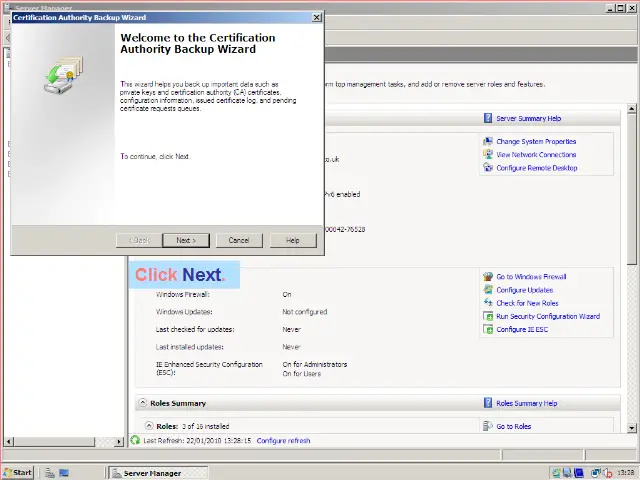
Task: Click the quick launch show desktop icon
Action: (x=64, y=473)
